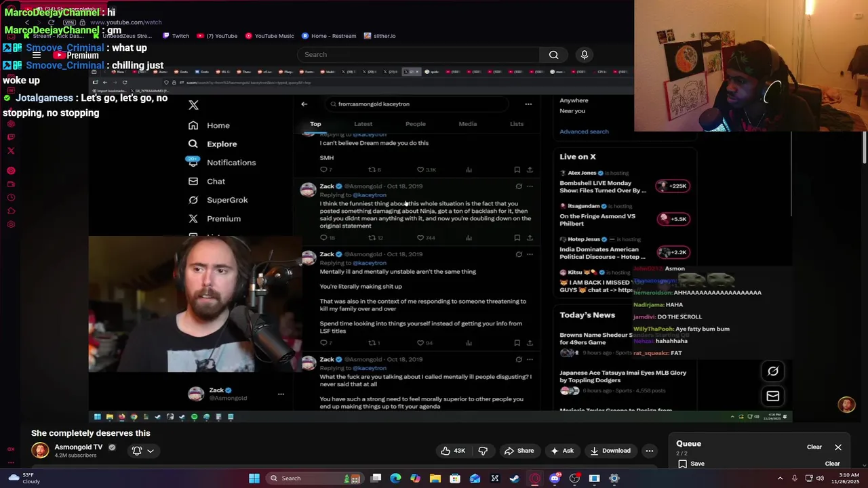Open Asmongold TV channel avatar
Viewport: 868px width, 488px height.
coord(40,451)
